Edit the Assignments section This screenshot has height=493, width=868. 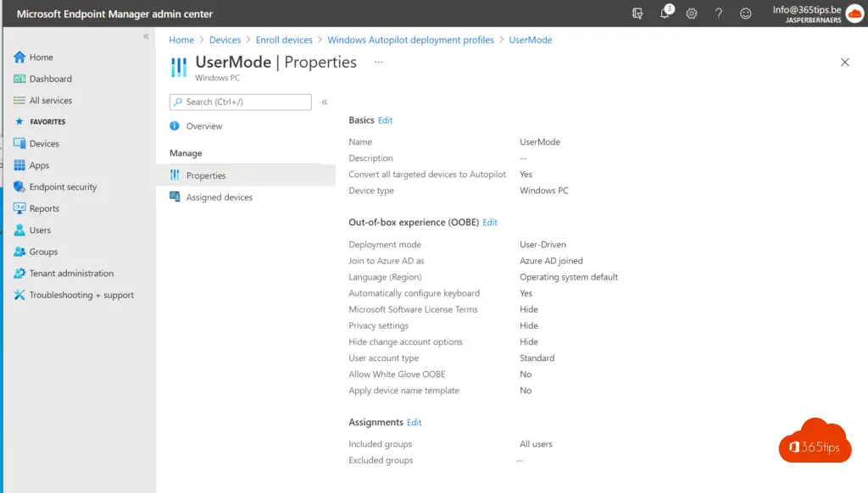pos(414,422)
